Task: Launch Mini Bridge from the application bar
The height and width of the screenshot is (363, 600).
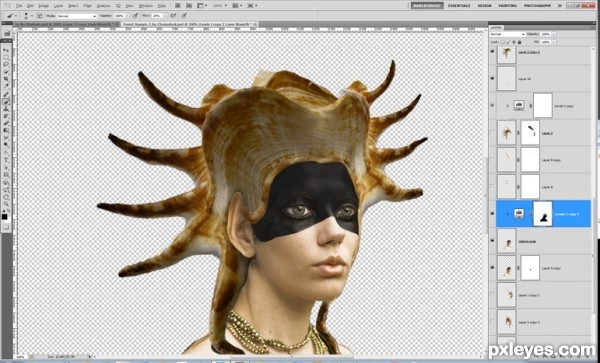Action: point(189,6)
